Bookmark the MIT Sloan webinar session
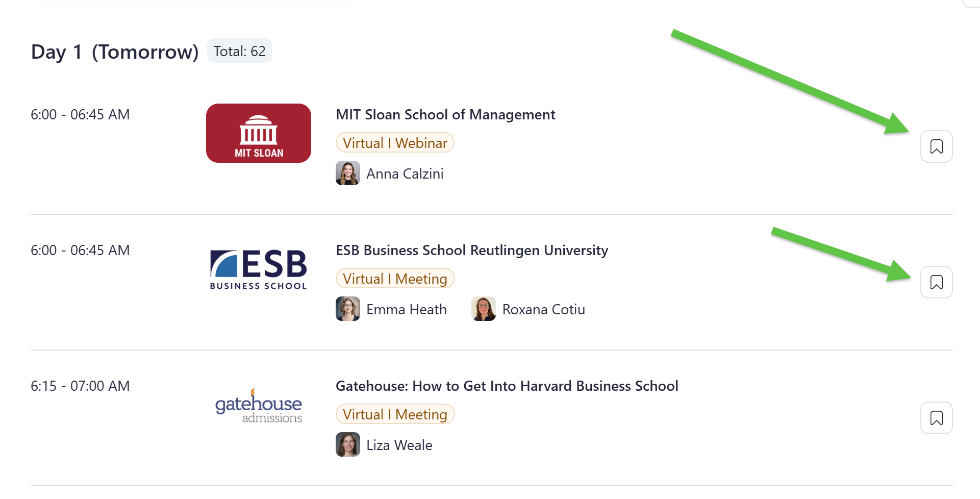The width and height of the screenshot is (980, 499). click(936, 146)
